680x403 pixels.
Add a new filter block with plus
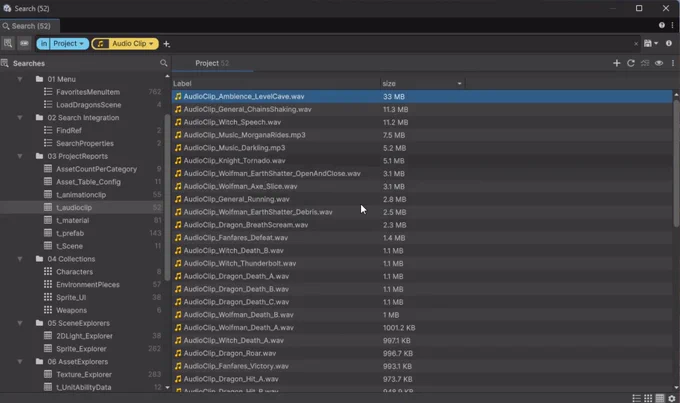(x=167, y=44)
